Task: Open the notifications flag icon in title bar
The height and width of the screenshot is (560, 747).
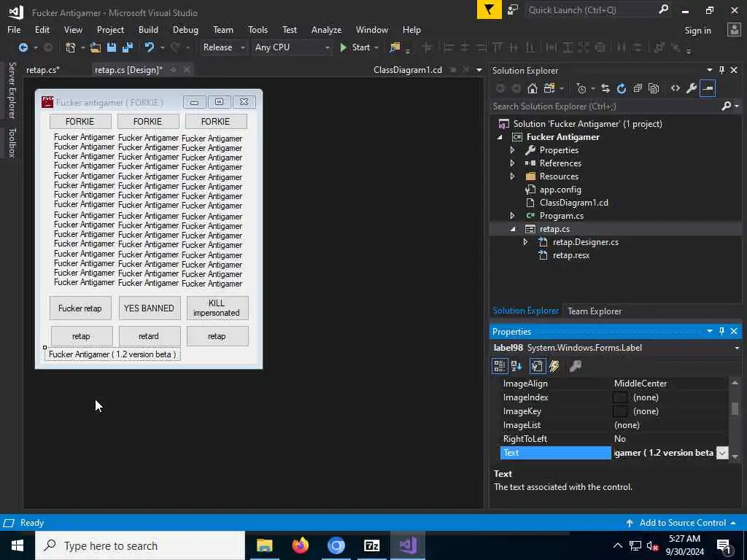Action: pos(489,9)
